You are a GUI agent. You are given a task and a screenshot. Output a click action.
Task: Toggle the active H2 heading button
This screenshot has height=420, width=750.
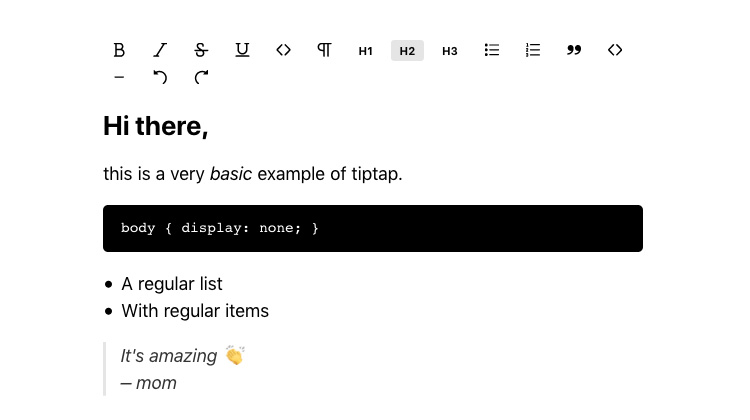pos(407,51)
